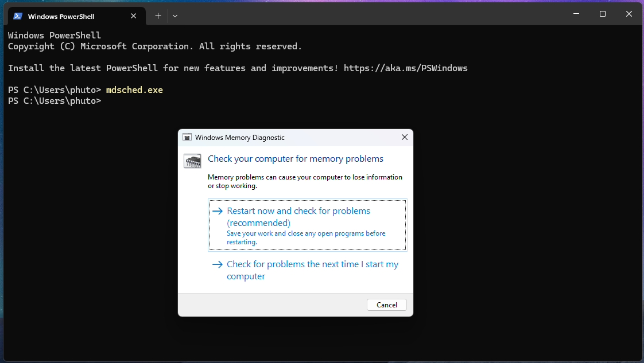The height and width of the screenshot is (363, 644).
Task: Click the large memory chip icon beside heading
Action: tap(192, 161)
